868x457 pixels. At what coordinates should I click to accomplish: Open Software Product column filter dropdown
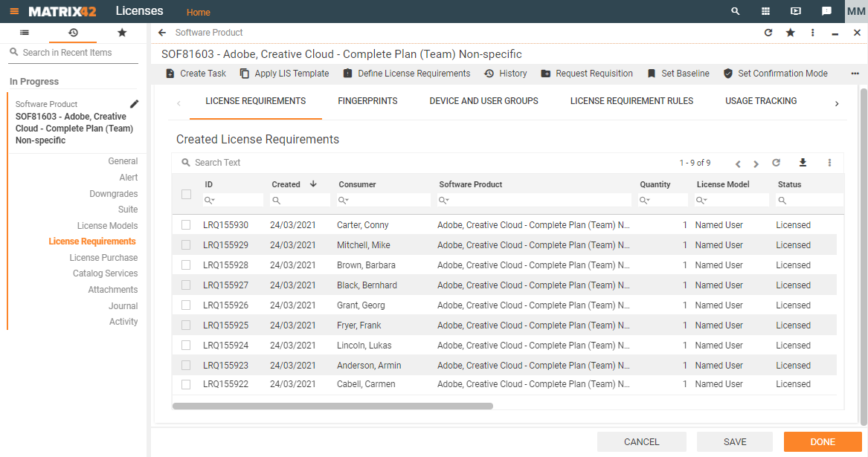coord(444,201)
